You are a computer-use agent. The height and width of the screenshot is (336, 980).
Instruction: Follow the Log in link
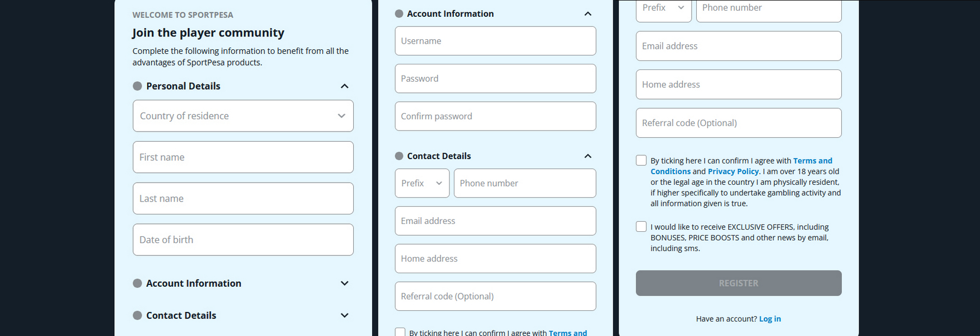(770, 319)
